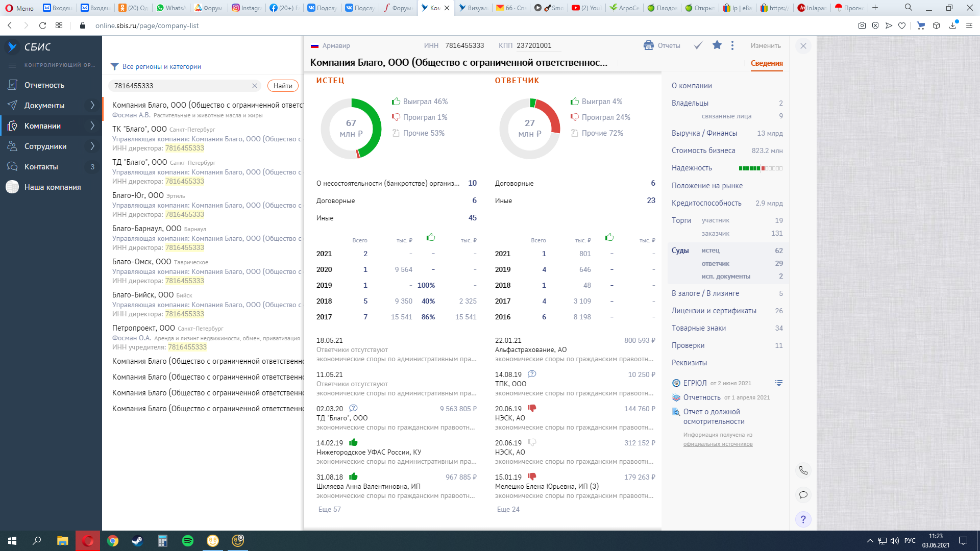Clear the search field with the X icon
This screenshot has width=980, height=551.
coord(255,86)
